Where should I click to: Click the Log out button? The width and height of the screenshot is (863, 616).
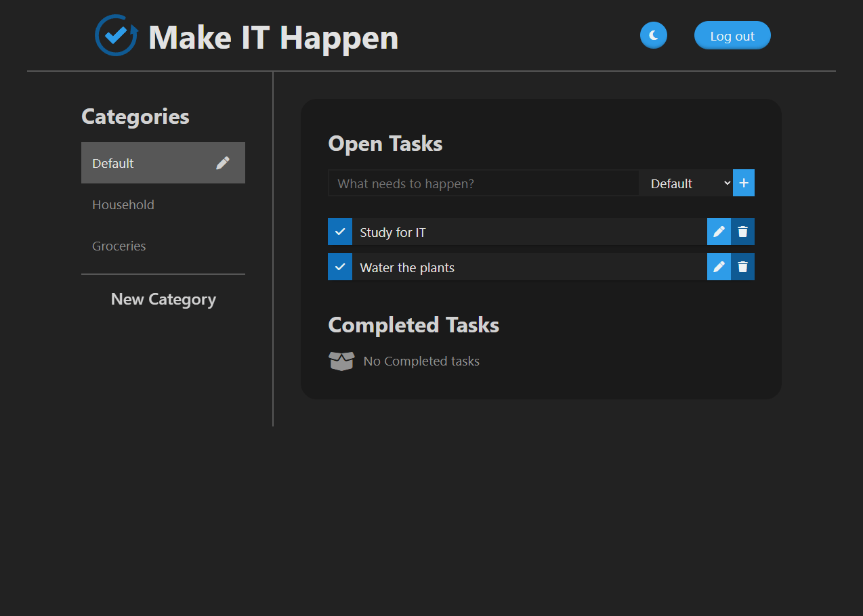point(732,35)
